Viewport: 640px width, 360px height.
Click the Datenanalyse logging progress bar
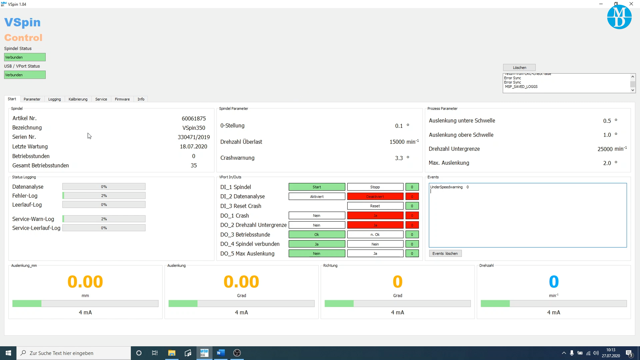(104, 187)
